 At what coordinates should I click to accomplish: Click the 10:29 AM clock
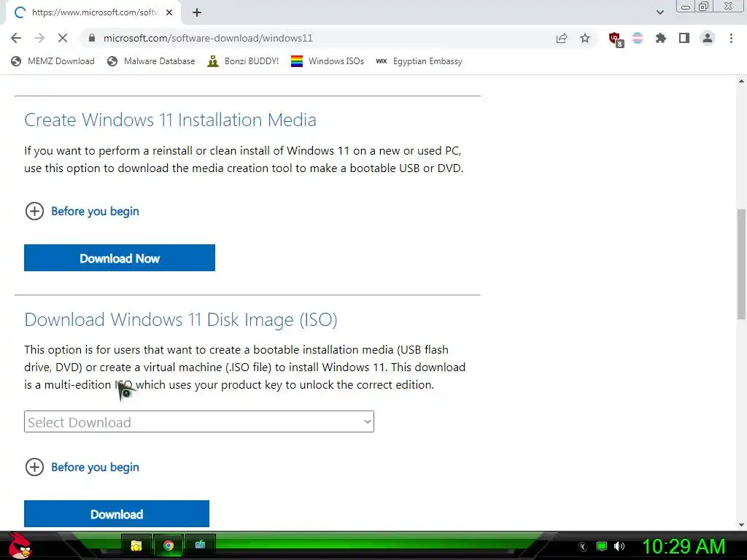pos(684,546)
